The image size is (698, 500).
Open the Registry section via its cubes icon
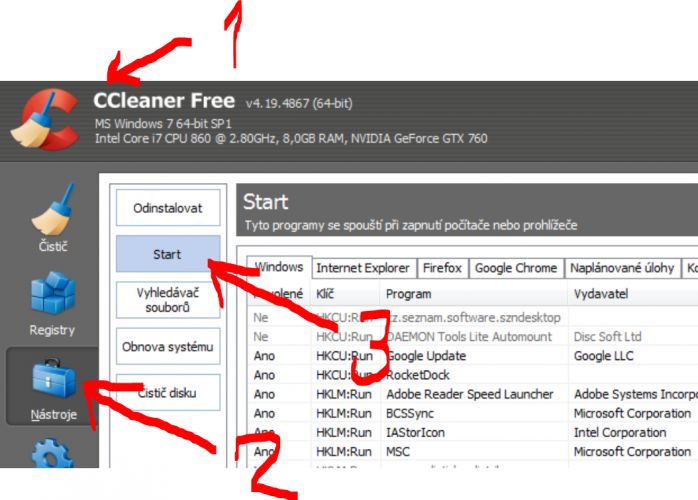point(53,292)
